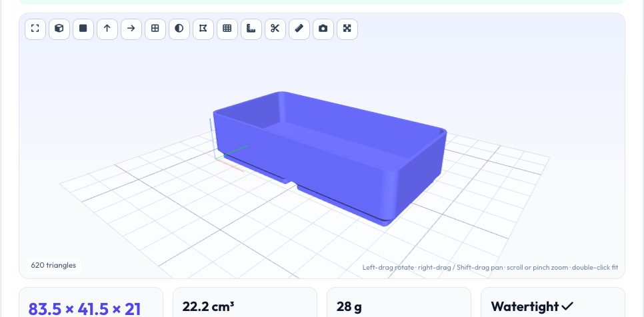Activate the scissors section-cut tool
Image resolution: width=644 pixels, height=317 pixels.
(x=275, y=29)
